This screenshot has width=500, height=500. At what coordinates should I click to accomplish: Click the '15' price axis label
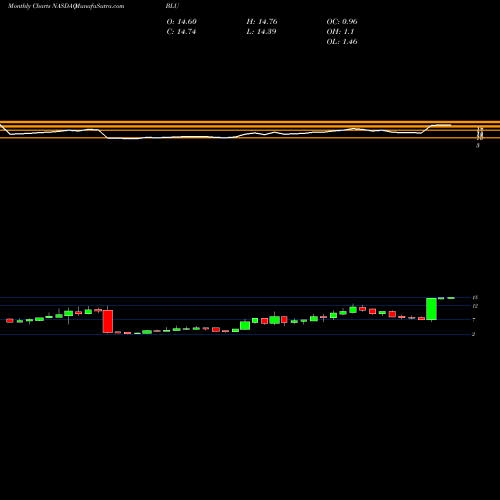(475, 297)
